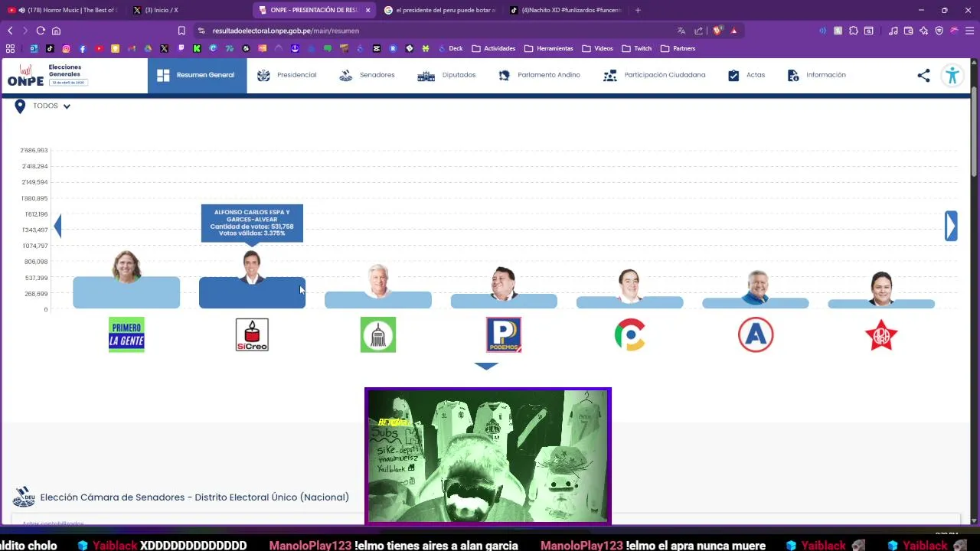The image size is (980, 551).
Task: Open the music note playlist icon
Action: [x=893, y=31]
